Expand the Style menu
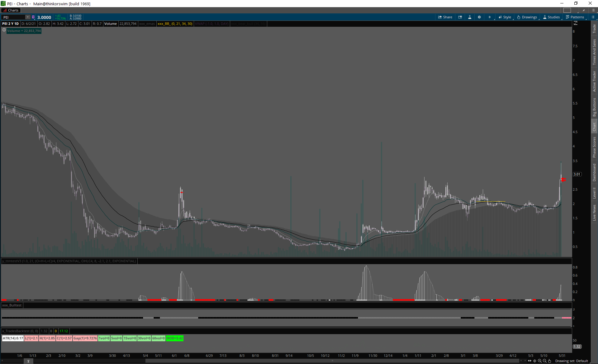 click(x=505, y=17)
